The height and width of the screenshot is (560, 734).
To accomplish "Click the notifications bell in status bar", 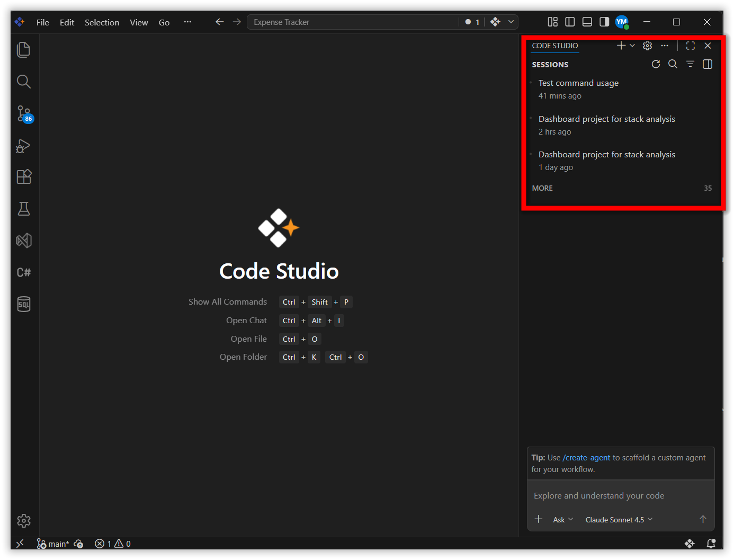I will pyautogui.click(x=711, y=544).
